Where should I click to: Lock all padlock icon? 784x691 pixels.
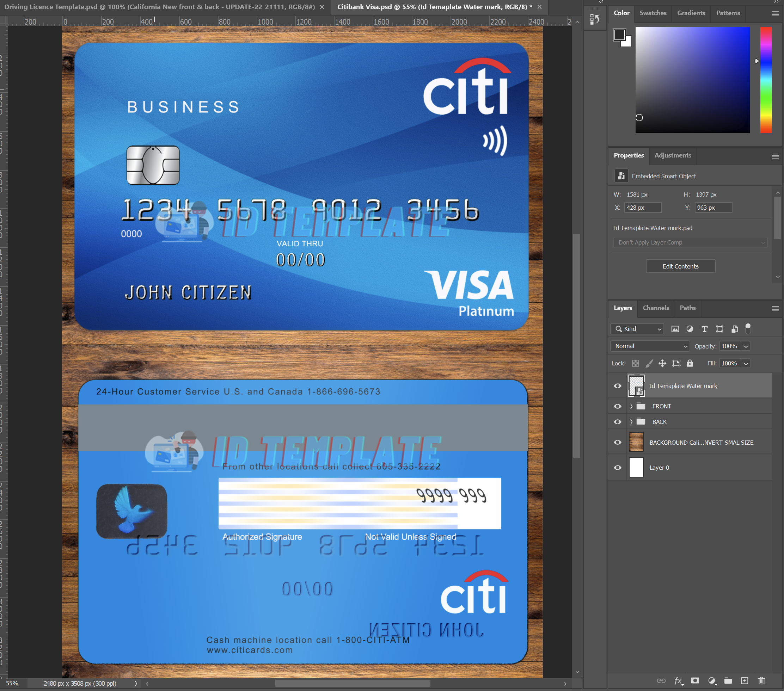(690, 363)
